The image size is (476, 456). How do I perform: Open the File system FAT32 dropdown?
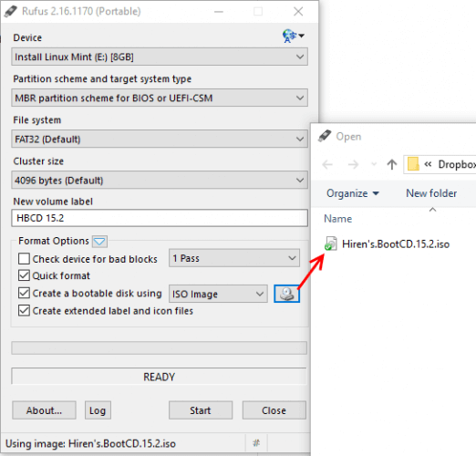[x=160, y=139]
